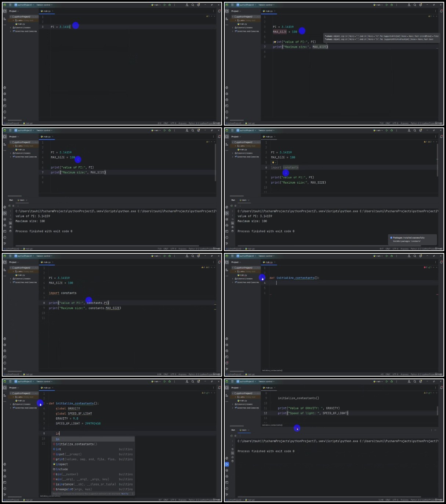Screen dimensions: 446x504
Task: Pick 'inspect' suggestion in completion popup
Action: [x=93, y=464]
